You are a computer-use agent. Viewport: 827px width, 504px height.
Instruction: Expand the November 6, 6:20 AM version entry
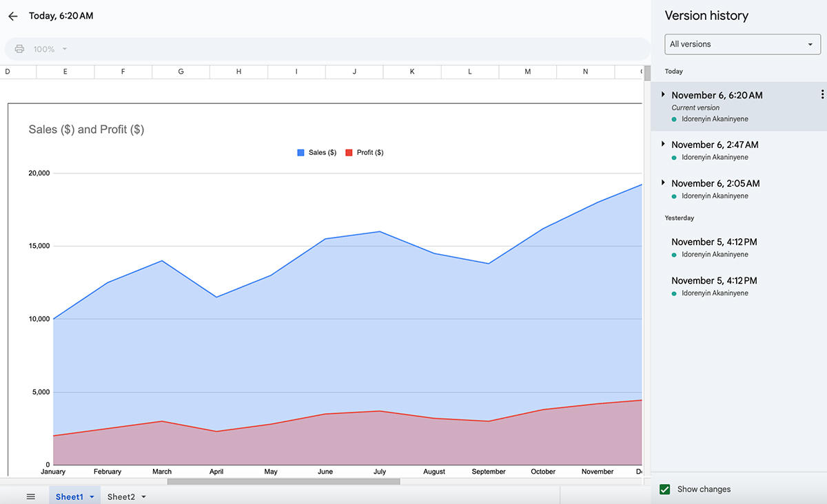point(662,94)
